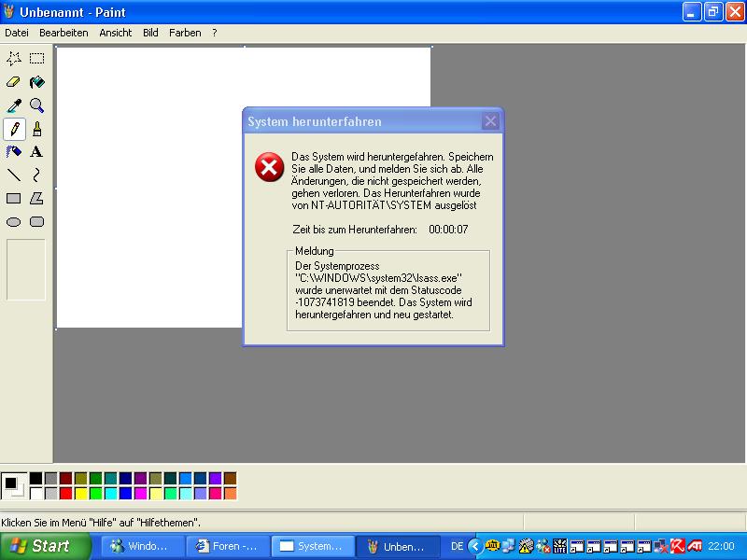The width and height of the screenshot is (747, 560).
Task: Select the Rounded Rectangle tool
Action: (36, 222)
